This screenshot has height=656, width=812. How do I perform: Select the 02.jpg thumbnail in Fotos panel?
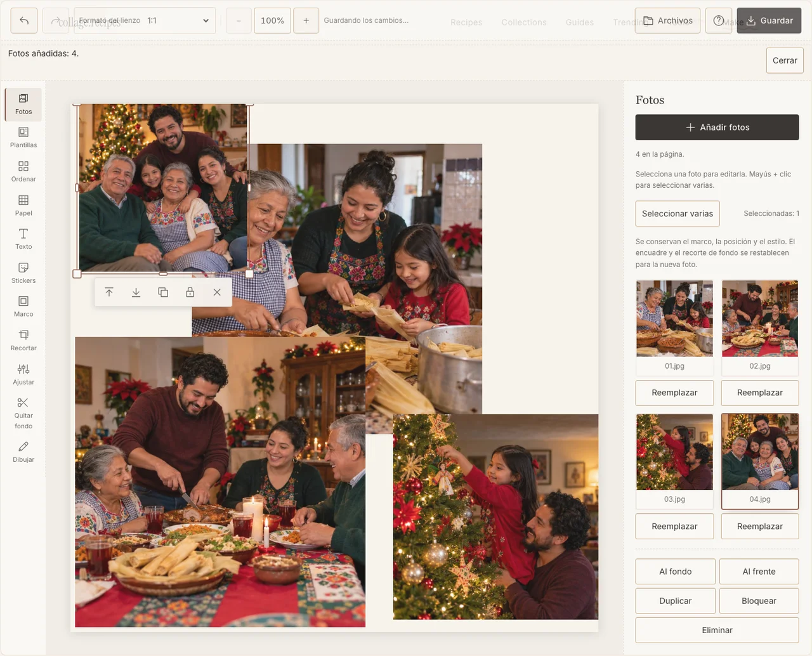click(x=760, y=327)
